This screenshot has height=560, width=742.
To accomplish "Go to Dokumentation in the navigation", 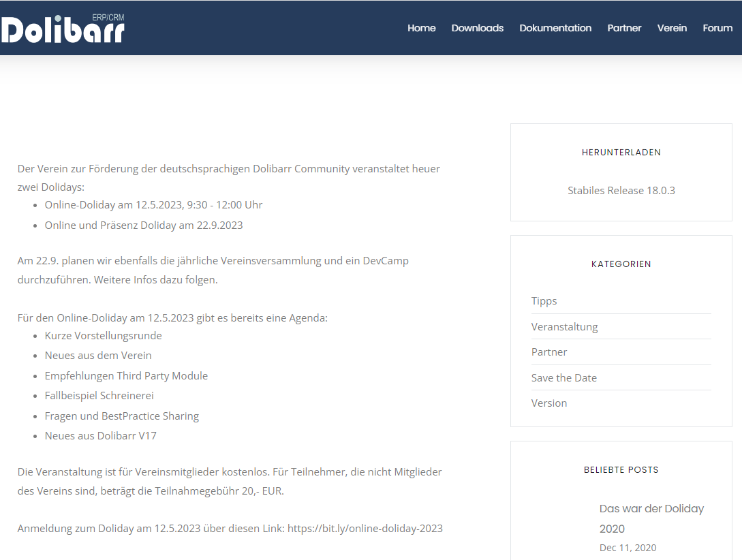I will pyautogui.click(x=555, y=28).
